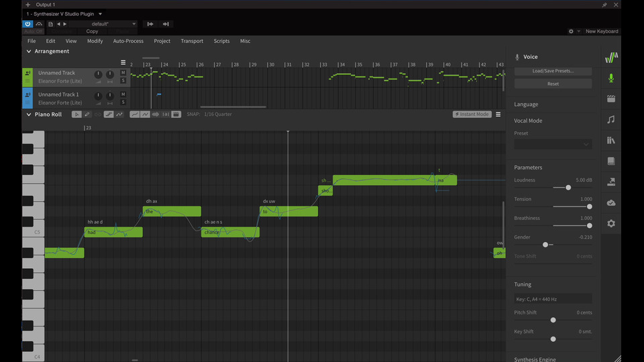644x362 pixels.
Task: Open the File menu
Action: [x=32, y=41]
